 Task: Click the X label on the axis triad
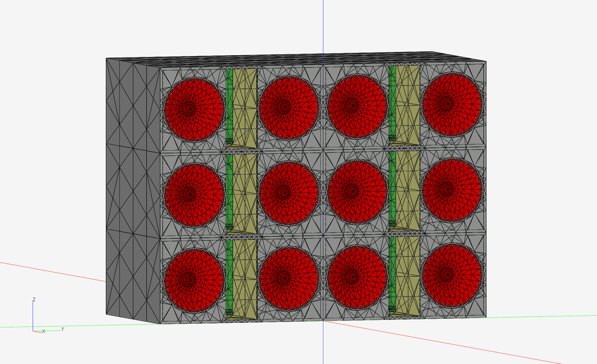[44, 331]
